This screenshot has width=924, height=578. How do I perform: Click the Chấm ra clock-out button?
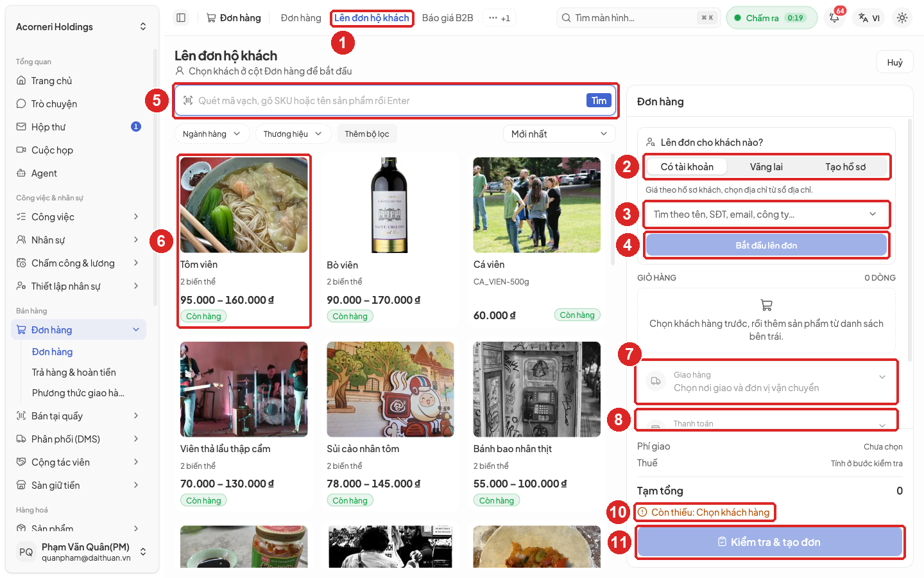(x=771, y=18)
